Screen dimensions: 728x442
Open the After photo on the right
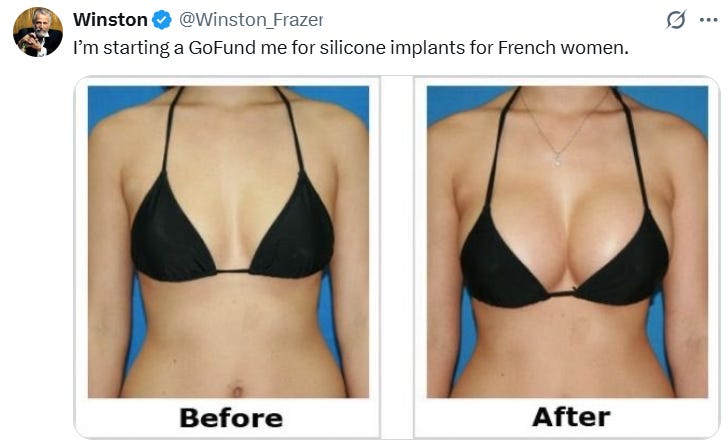pos(567,241)
